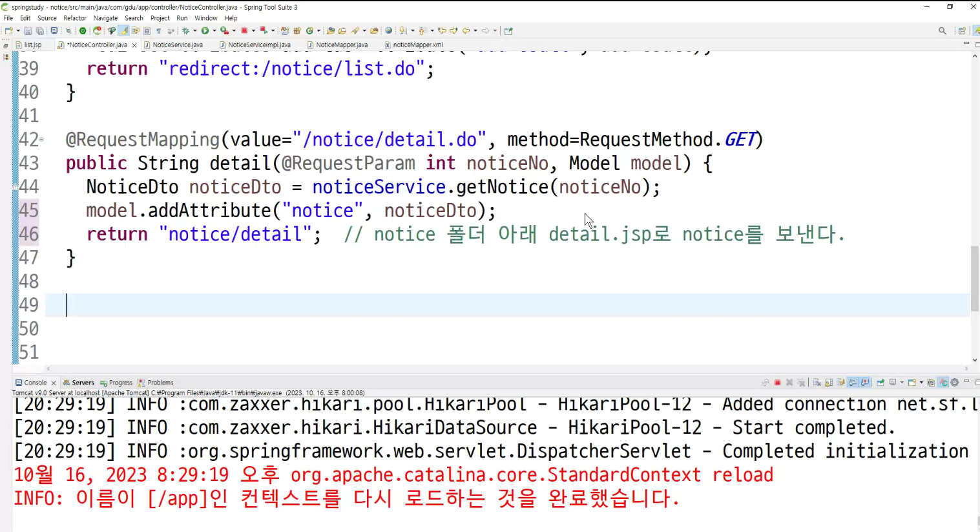Open the Navigate menu
The image size is (980, 532).
[x=105, y=18]
